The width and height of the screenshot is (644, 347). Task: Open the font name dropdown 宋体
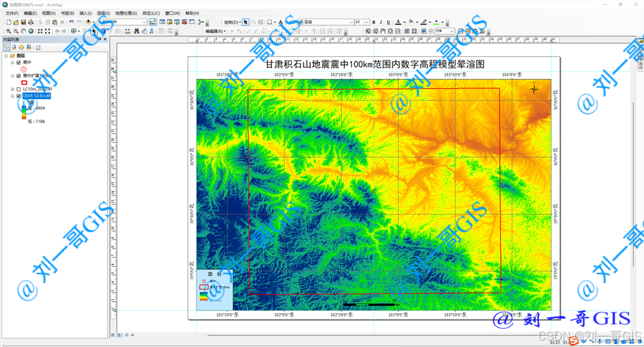point(352,22)
